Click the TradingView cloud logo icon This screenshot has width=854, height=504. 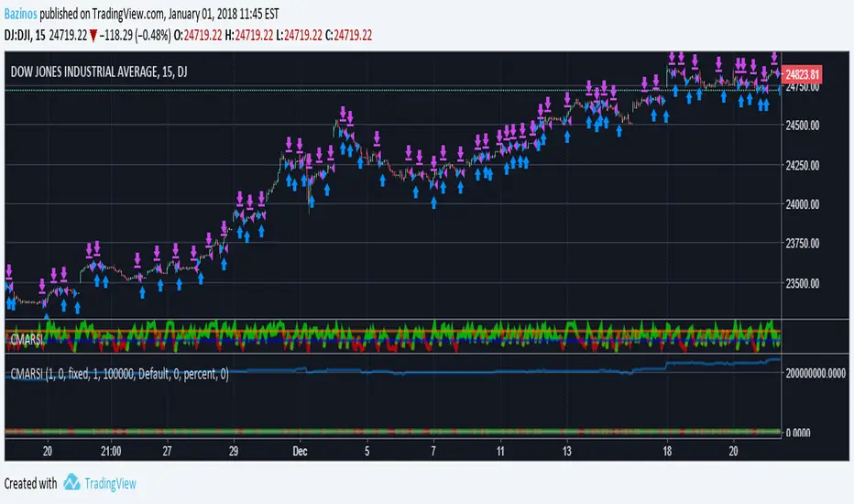point(71,482)
